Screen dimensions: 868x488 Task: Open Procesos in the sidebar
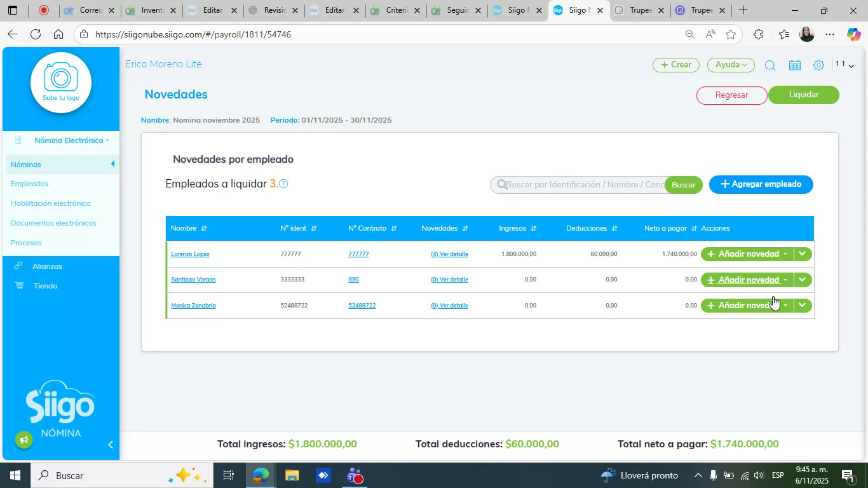(x=26, y=243)
